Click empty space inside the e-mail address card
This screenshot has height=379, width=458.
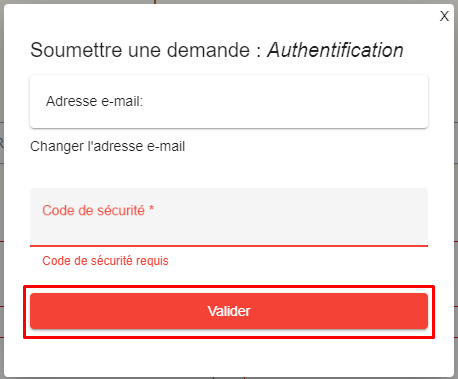(x=283, y=102)
